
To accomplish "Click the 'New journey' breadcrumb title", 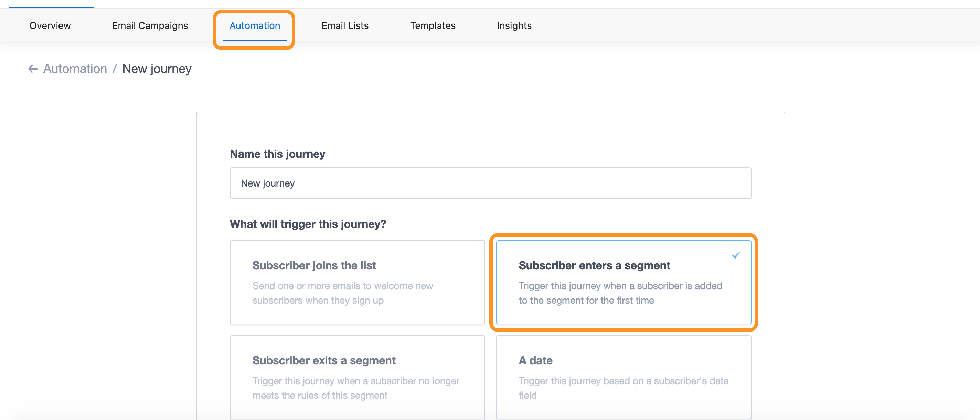I will coord(157,69).
